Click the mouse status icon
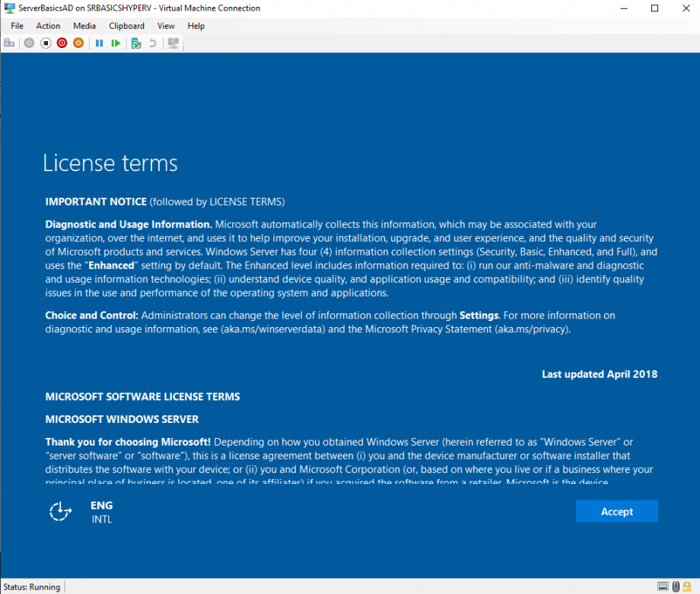This screenshot has height=594, width=700. pyautogui.click(x=676, y=586)
